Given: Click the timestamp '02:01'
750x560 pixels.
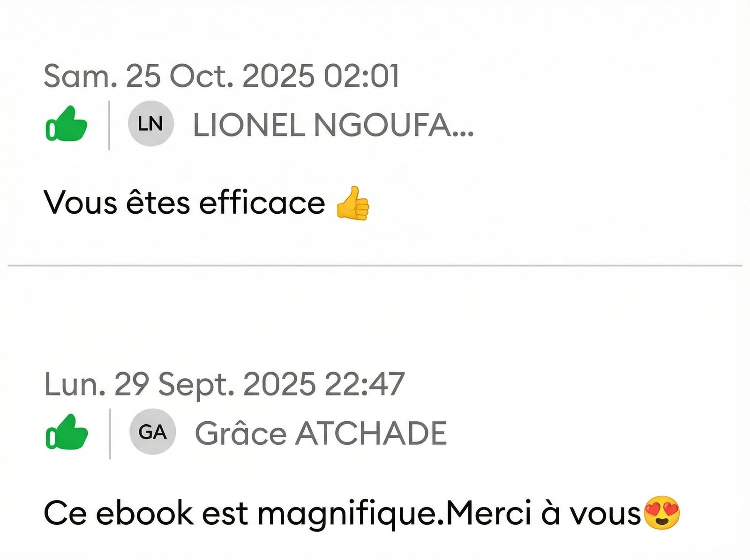Looking at the screenshot, I should (361, 76).
